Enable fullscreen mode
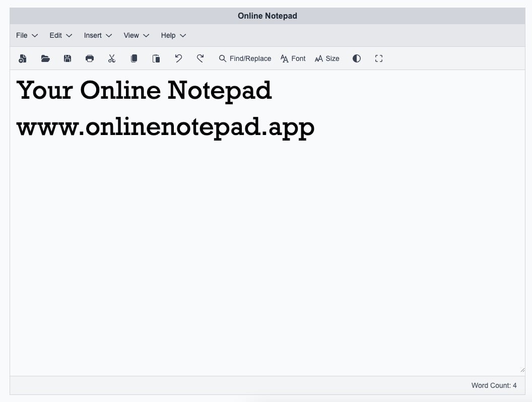Image resolution: width=532 pixels, height=402 pixels. 379,58
